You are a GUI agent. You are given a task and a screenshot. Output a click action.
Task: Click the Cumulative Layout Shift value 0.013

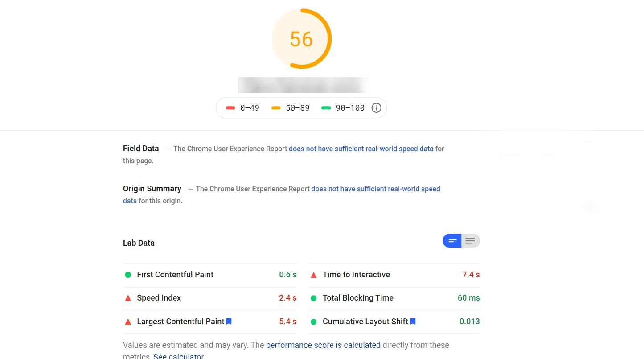tap(469, 322)
